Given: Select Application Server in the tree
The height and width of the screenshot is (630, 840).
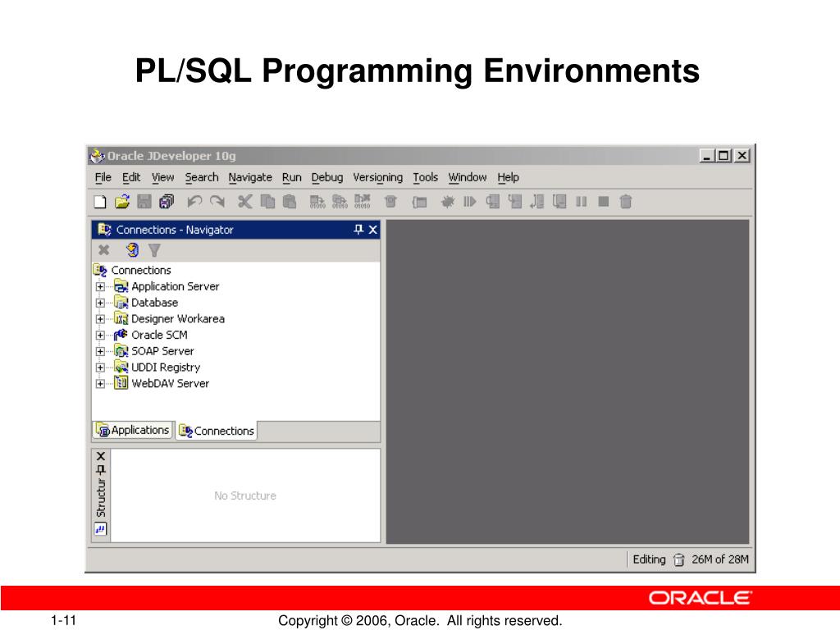Looking at the screenshot, I should pyautogui.click(x=176, y=286).
